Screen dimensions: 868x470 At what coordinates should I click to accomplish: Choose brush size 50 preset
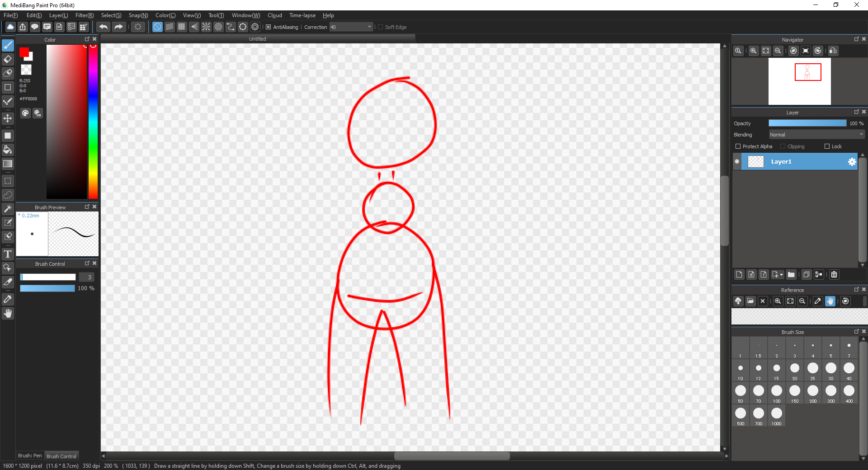tap(741, 393)
